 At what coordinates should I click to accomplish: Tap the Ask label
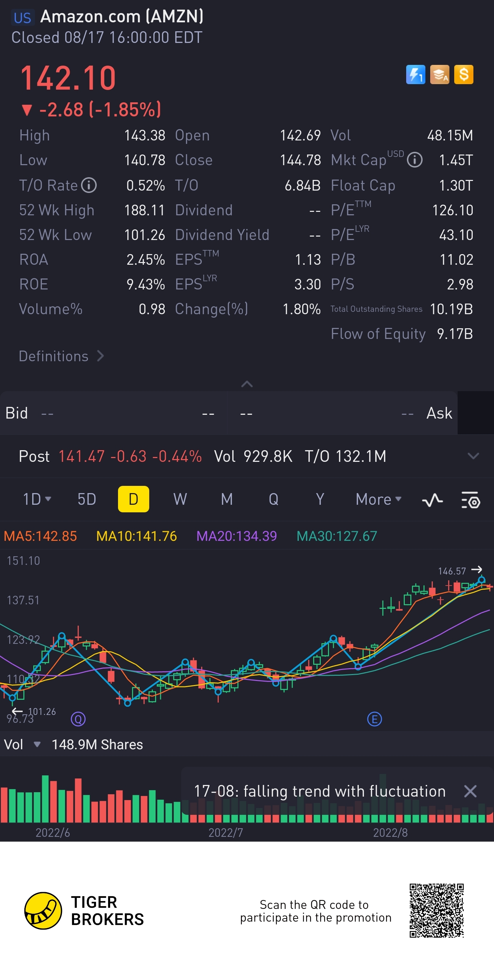click(439, 413)
